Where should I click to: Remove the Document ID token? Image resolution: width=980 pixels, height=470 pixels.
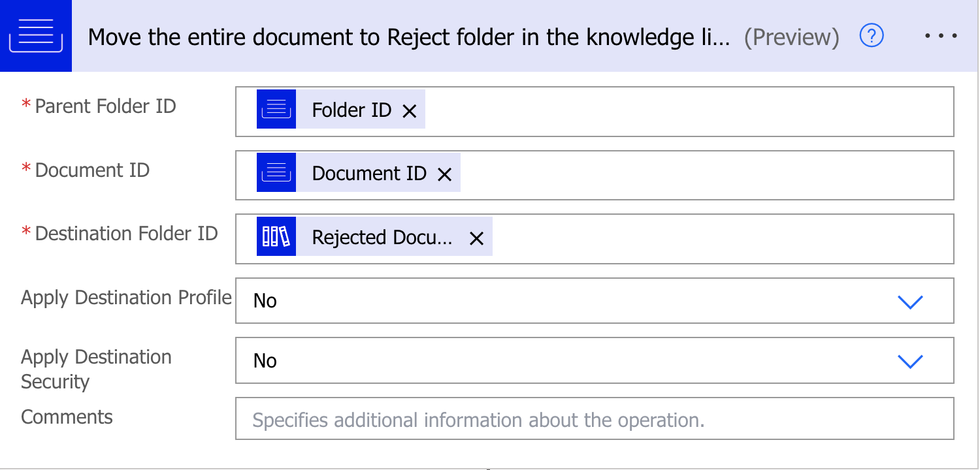point(444,174)
